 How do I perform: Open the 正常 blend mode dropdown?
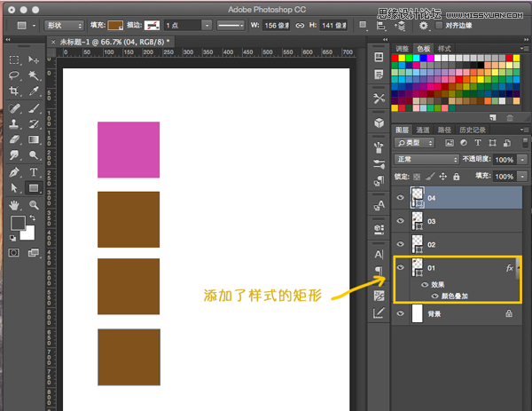tap(426, 159)
